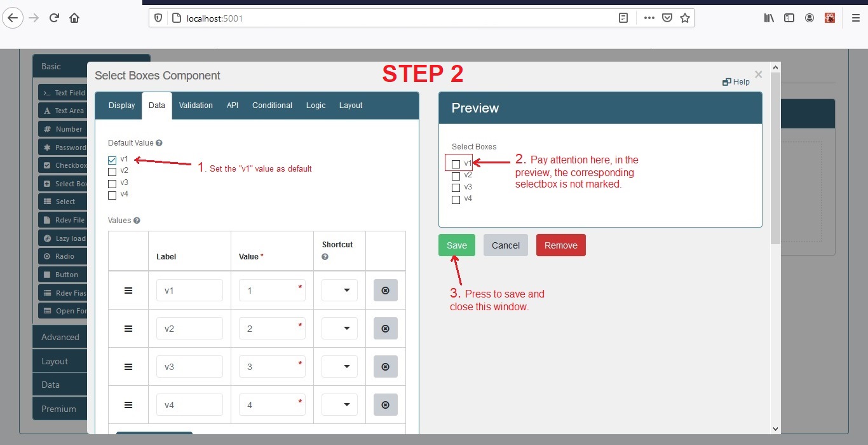
Task: Grab the reorder handle of row v4
Action: [x=128, y=405]
